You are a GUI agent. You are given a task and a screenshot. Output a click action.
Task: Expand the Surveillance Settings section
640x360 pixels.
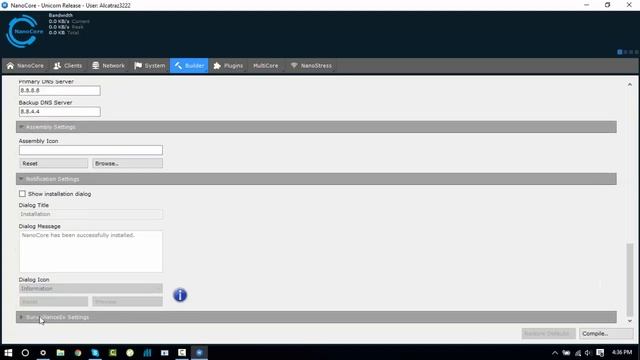[316, 317]
